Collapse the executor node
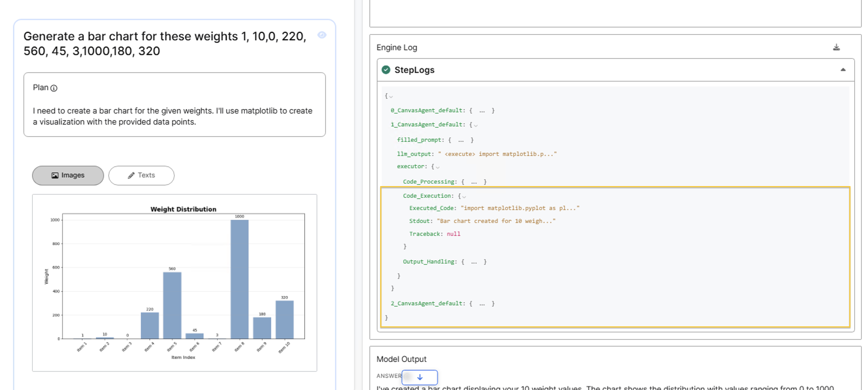This screenshot has height=390, width=868. point(437,167)
